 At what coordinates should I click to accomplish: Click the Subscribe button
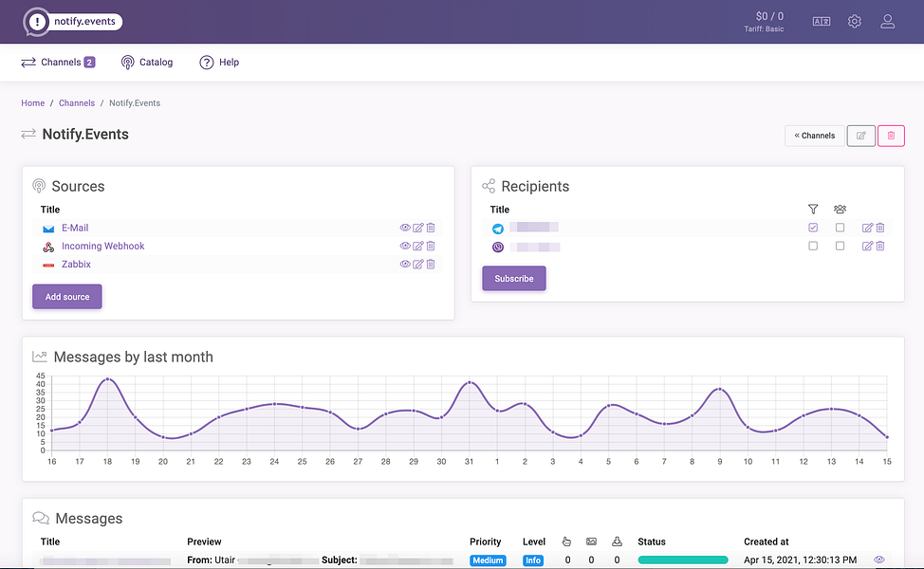513,278
